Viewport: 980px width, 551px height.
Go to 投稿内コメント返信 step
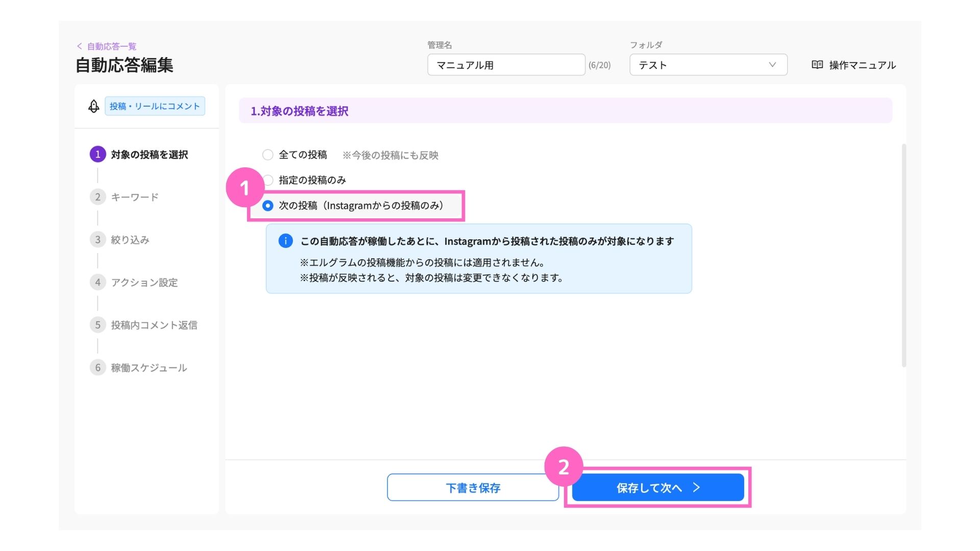point(154,325)
